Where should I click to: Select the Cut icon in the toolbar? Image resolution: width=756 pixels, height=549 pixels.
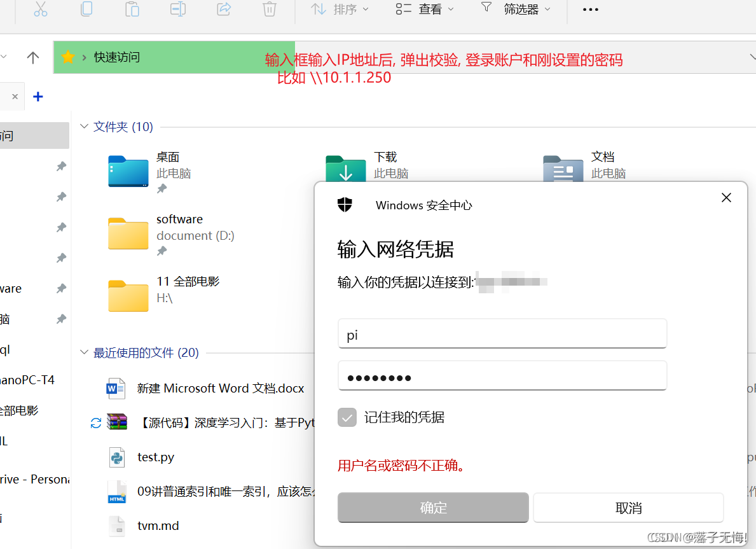[x=40, y=9]
